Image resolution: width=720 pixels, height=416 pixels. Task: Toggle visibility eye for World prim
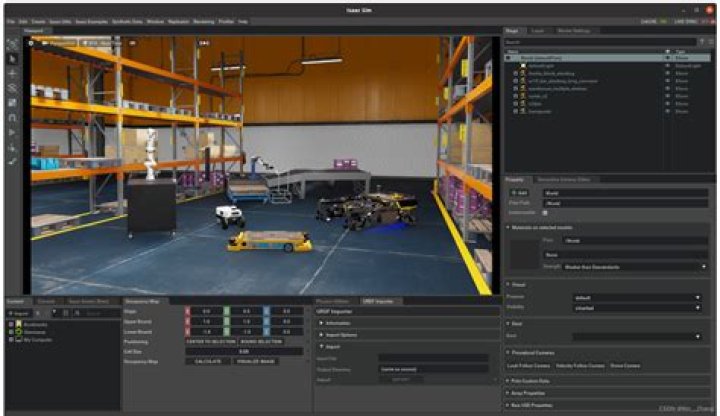668,58
